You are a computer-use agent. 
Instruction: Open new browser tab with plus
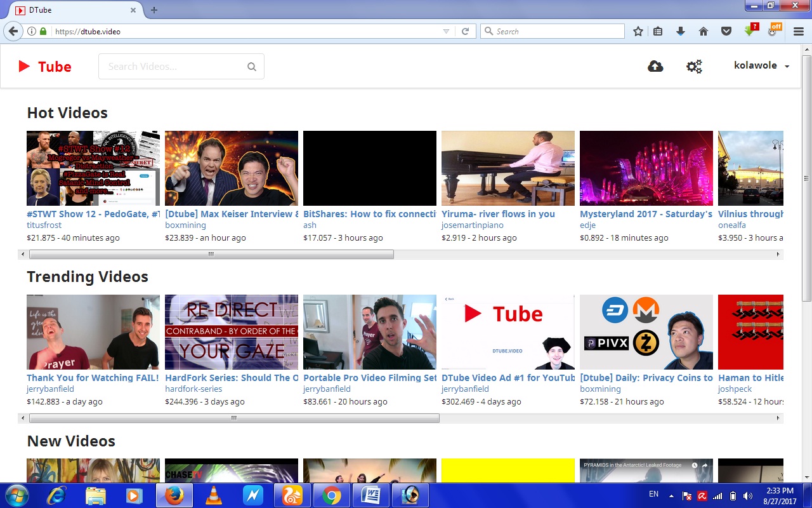tap(154, 10)
